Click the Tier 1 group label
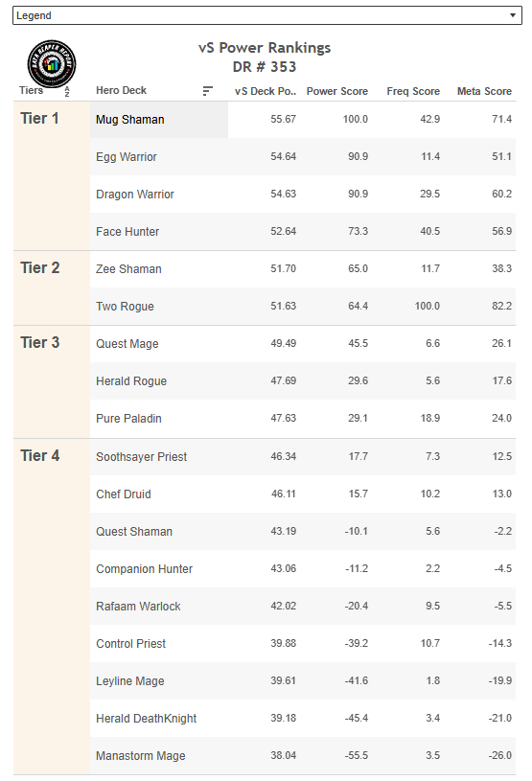 click(x=39, y=119)
